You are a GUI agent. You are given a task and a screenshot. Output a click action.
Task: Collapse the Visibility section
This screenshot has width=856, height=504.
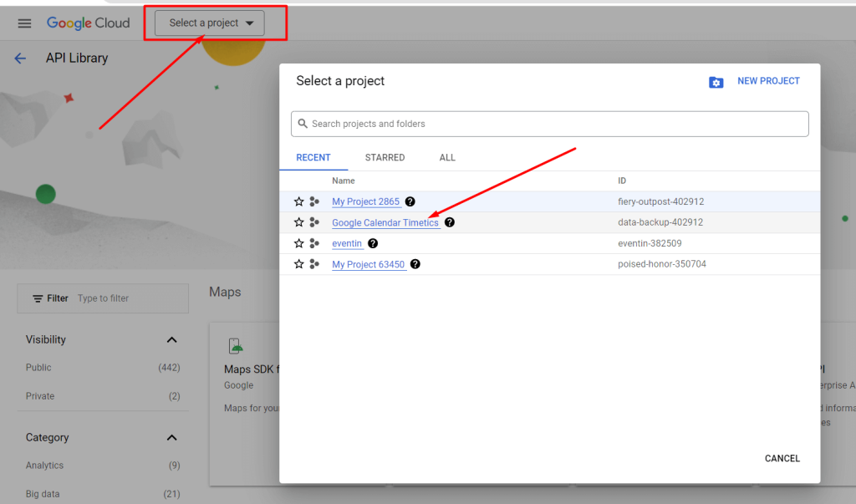pyautogui.click(x=172, y=339)
